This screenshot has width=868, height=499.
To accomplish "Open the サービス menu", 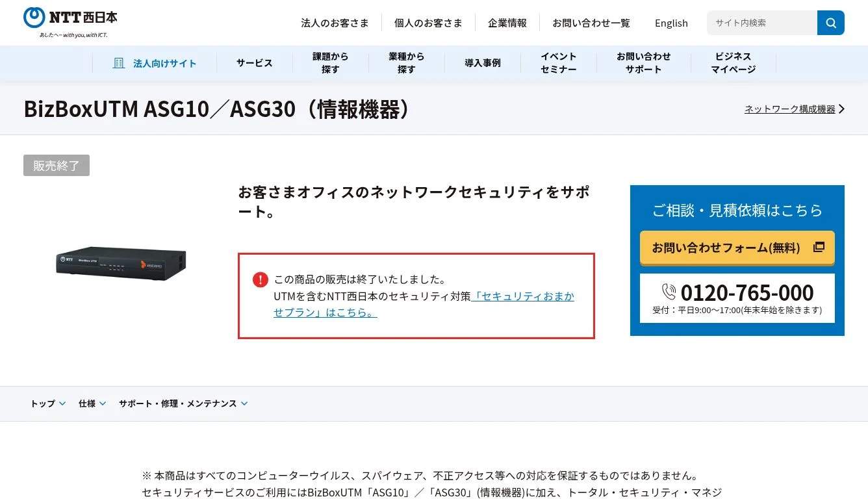I will [x=254, y=63].
